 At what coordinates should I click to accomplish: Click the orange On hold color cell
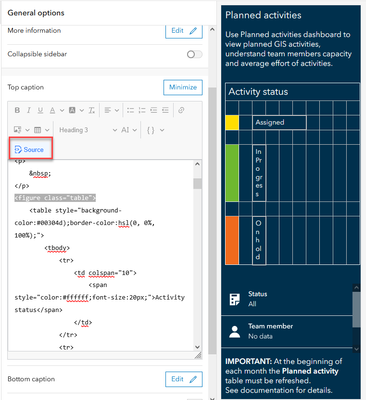point(232,240)
